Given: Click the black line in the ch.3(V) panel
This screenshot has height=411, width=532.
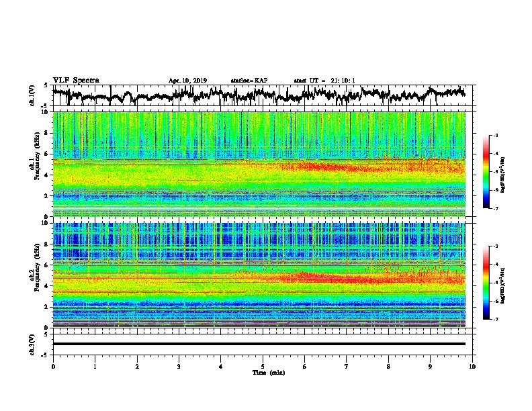Looking at the screenshot, I should pyautogui.click(x=259, y=344).
